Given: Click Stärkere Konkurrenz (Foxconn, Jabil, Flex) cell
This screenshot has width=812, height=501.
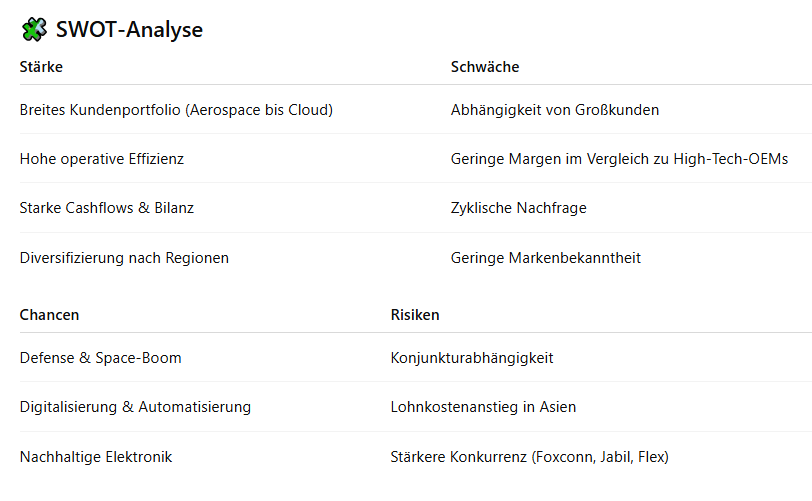Looking at the screenshot, I should pos(529,457).
